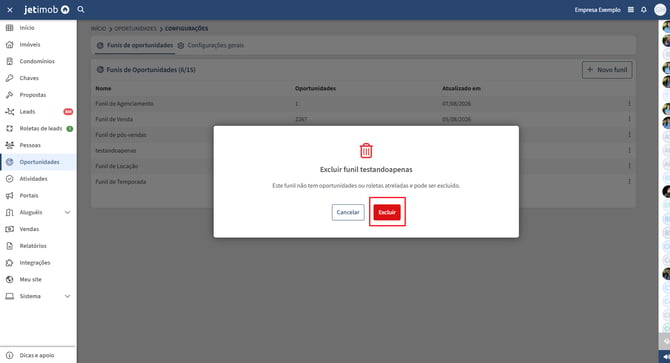Image resolution: width=670 pixels, height=363 pixels.
Task: Go to Início in the sidebar
Action: pyautogui.click(x=26, y=28)
